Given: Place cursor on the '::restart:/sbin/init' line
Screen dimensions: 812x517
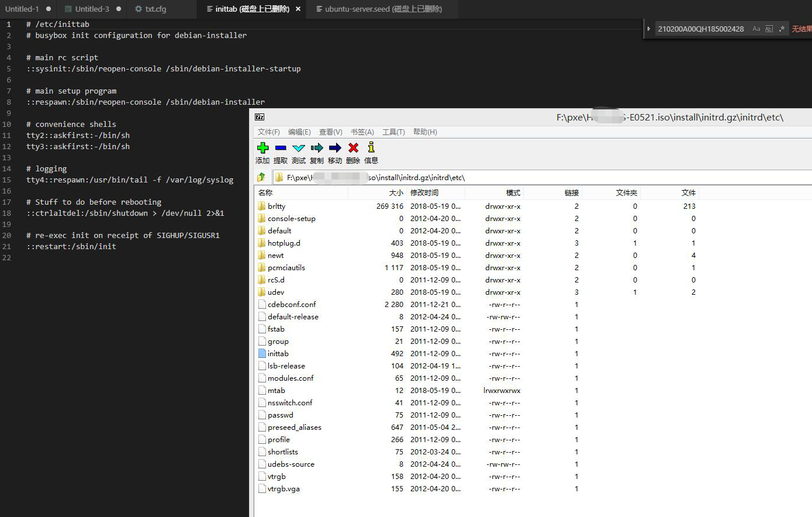Looking at the screenshot, I should [x=71, y=246].
